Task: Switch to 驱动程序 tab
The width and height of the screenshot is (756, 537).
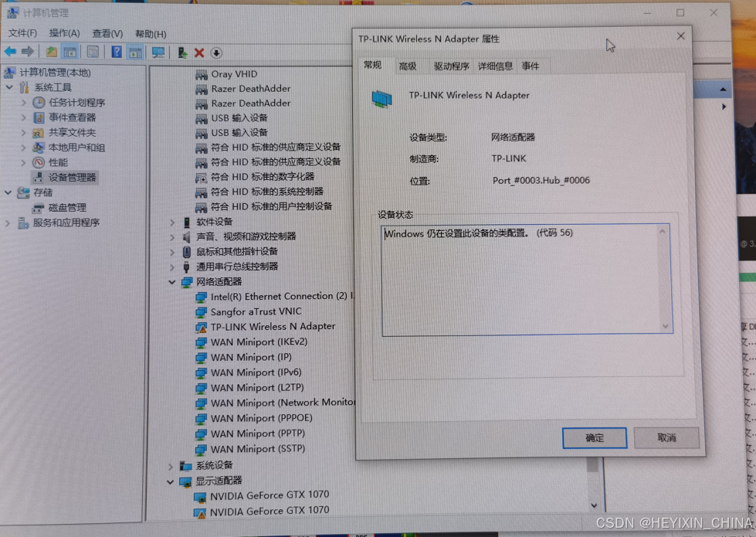Action: (451, 66)
